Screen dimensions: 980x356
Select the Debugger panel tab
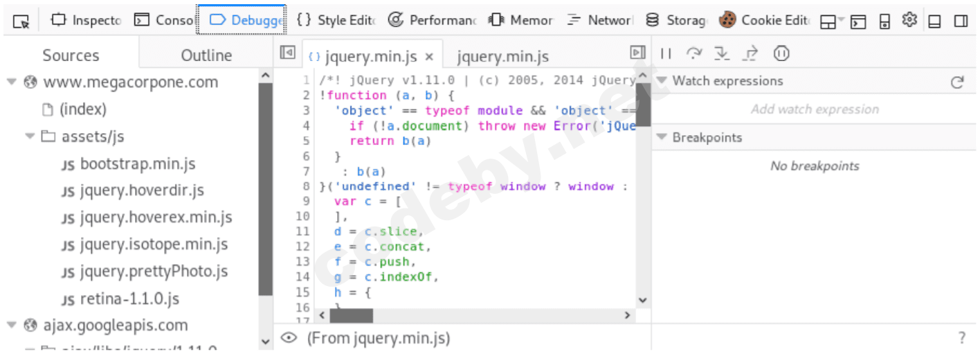pyautogui.click(x=242, y=20)
